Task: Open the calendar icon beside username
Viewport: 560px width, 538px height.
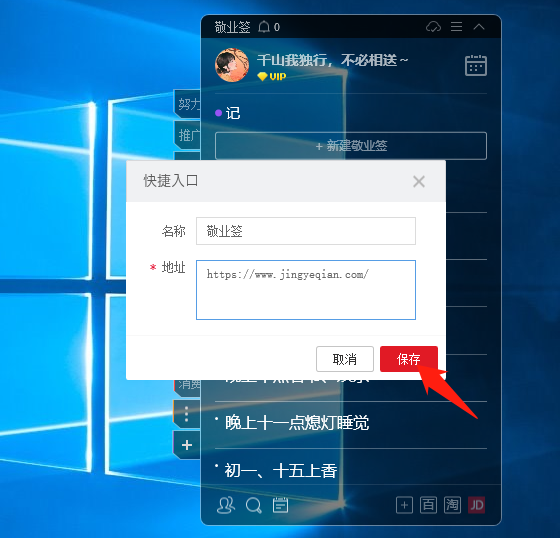Action: [x=476, y=65]
